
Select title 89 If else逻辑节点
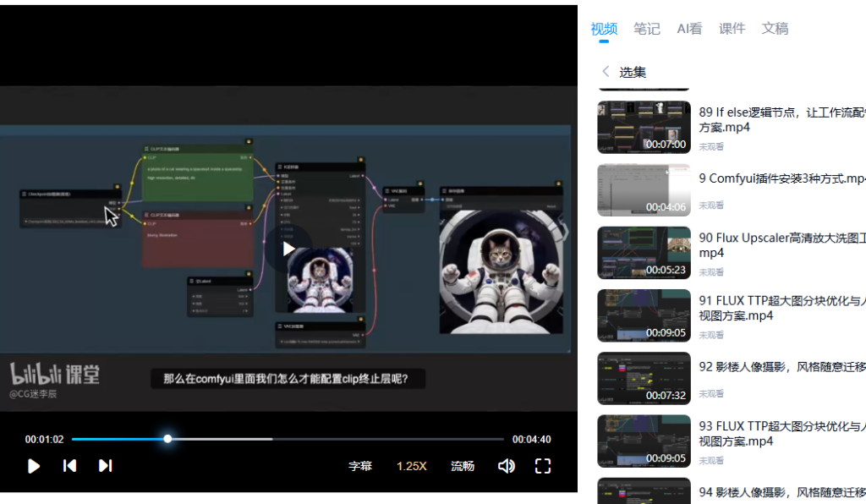point(782,120)
